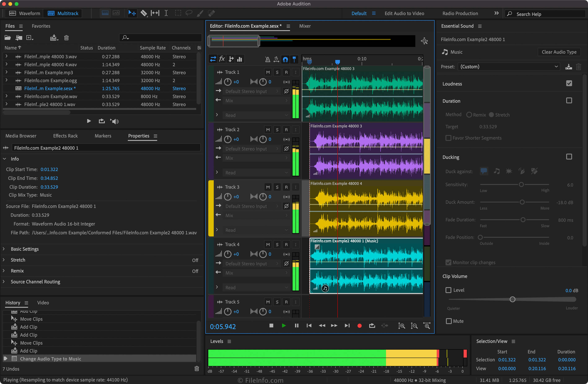Switch to the Waveform editor mode
The width and height of the screenshot is (588, 384).
pos(23,14)
